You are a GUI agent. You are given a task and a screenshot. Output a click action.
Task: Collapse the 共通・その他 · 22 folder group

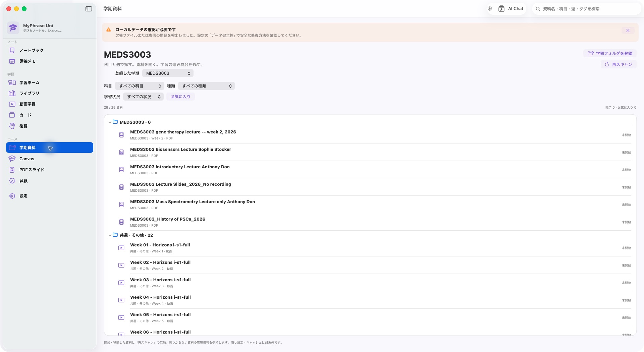110,235
